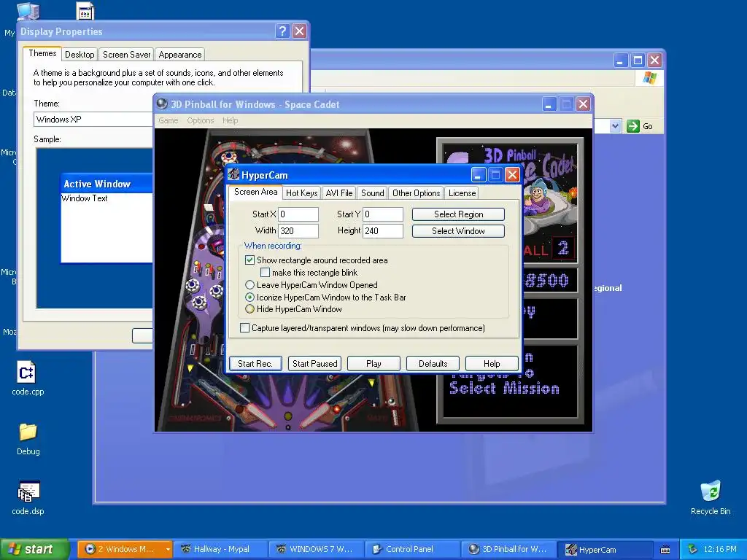Image resolution: width=747 pixels, height=560 pixels.
Task: Open the Options menu in 3D Pinball
Action: coord(200,120)
